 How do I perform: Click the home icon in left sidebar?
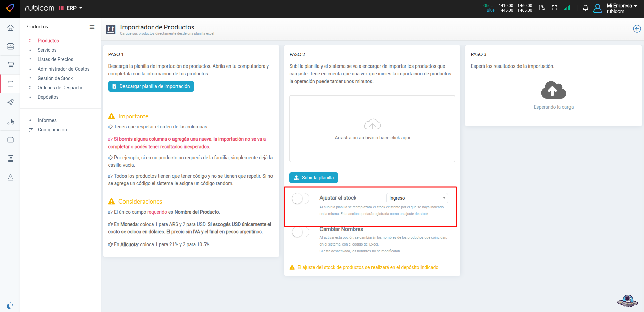[x=10, y=28]
